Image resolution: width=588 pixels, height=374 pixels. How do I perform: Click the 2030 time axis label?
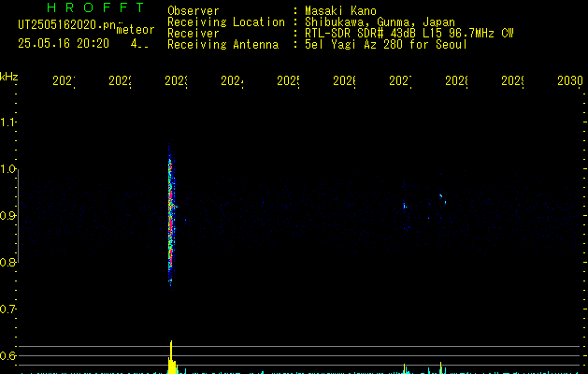click(570, 80)
